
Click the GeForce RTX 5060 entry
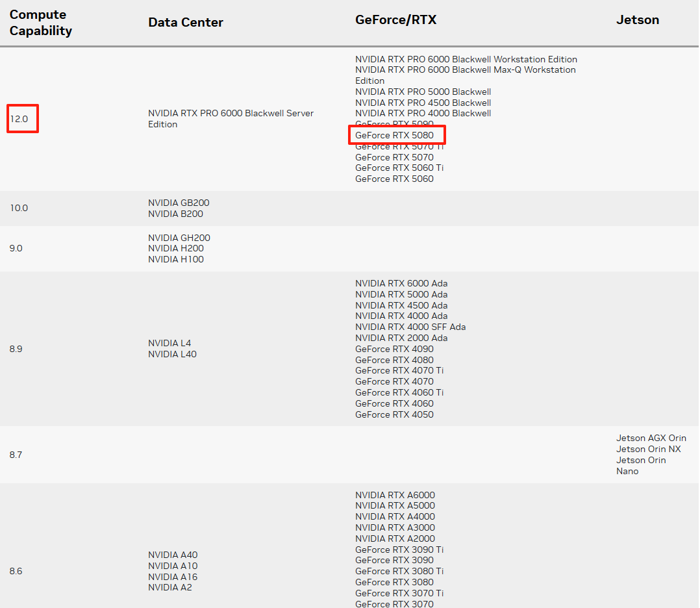[394, 179]
